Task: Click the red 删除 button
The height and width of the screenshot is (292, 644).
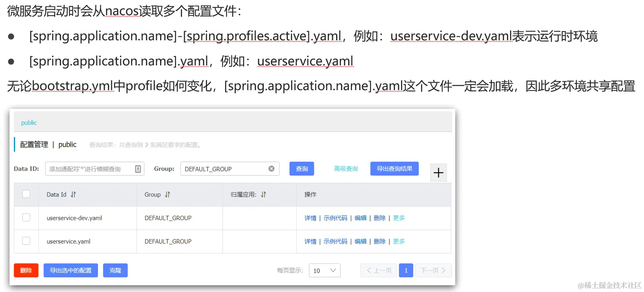Action: pos(26,270)
